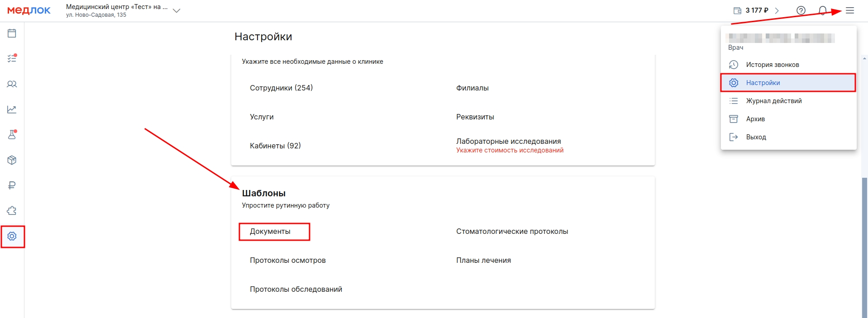The width and height of the screenshot is (868, 318).
Task: Expand the 3 177 ₽ balance arrow
Action: pos(777,10)
